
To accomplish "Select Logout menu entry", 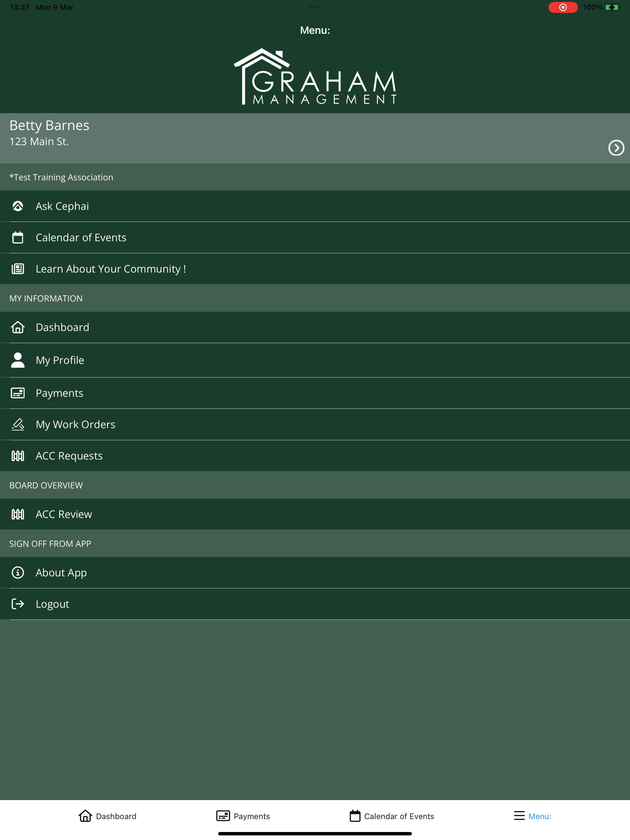I will coord(315,604).
